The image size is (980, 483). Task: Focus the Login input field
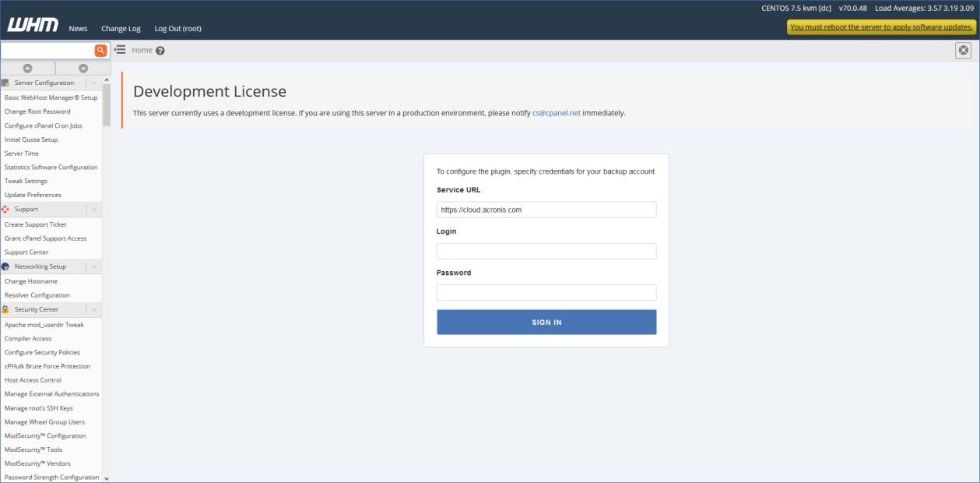(x=546, y=251)
